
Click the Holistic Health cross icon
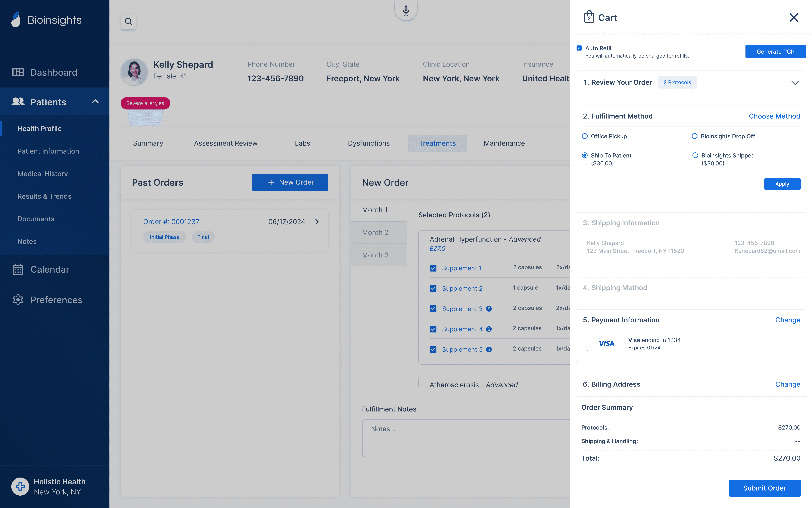20,487
